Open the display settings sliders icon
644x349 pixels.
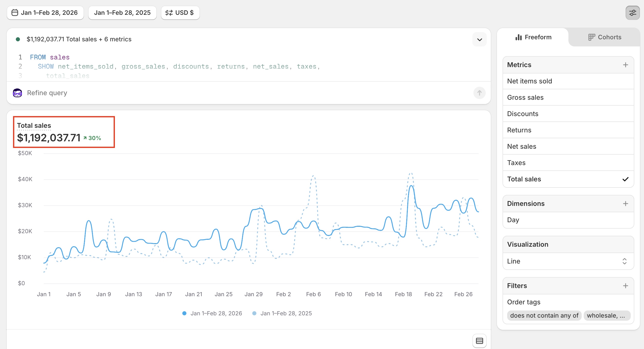click(x=633, y=13)
